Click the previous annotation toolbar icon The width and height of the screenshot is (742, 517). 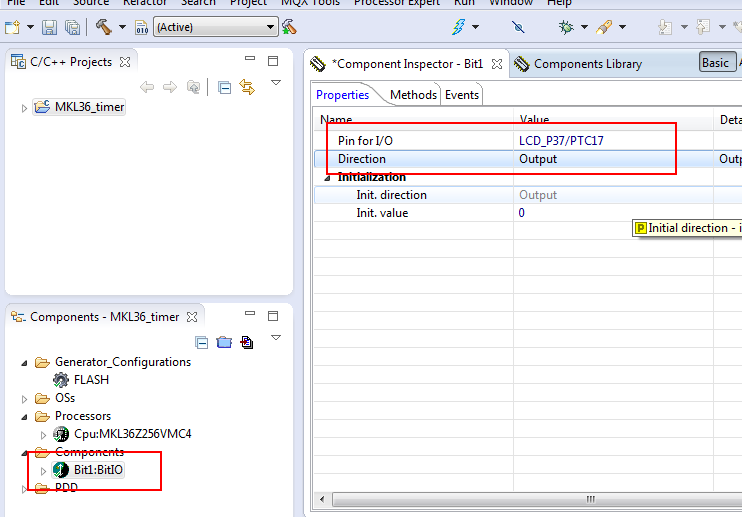[703, 27]
